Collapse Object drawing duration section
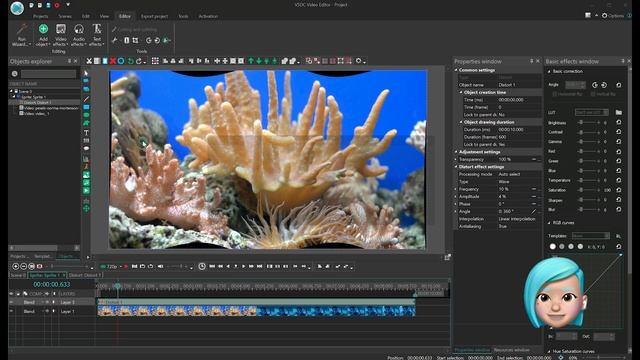 click(x=461, y=122)
